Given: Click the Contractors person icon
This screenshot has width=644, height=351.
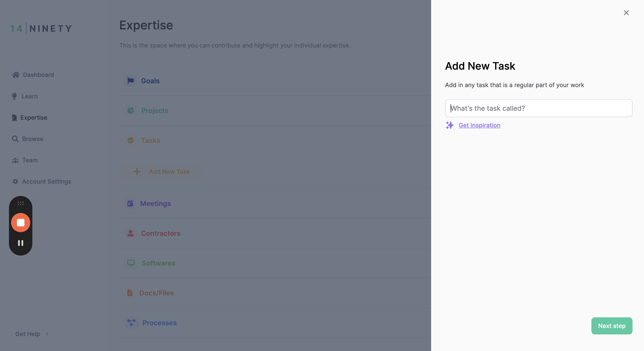Looking at the screenshot, I should (x=131, y=233).
